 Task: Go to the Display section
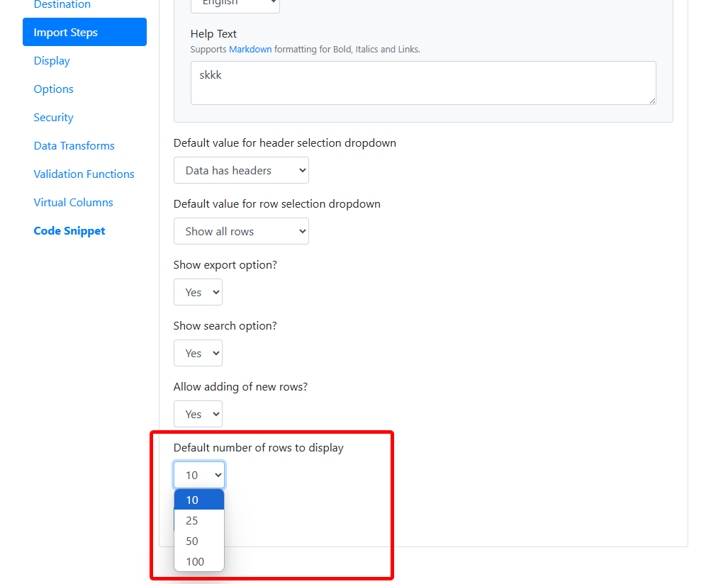point(52,61)
